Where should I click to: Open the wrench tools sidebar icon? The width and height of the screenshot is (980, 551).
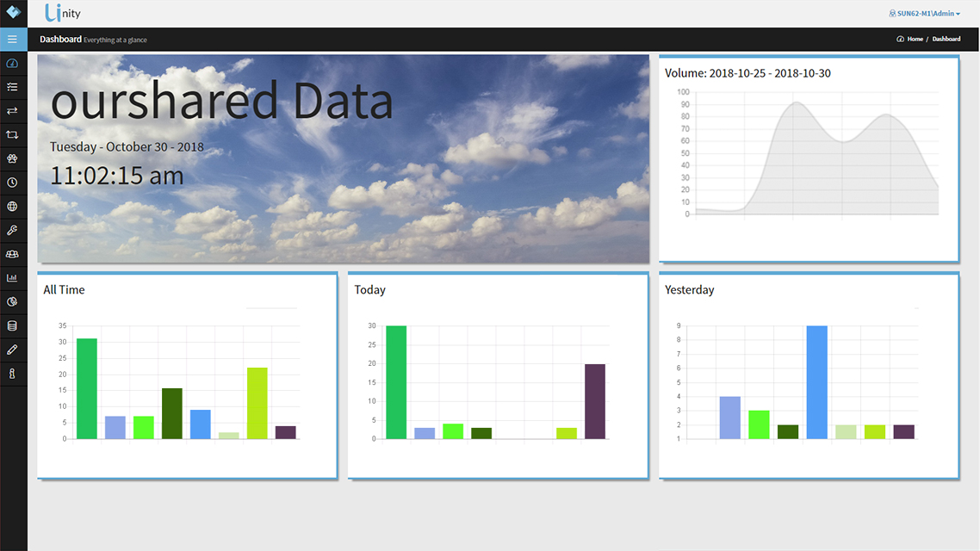12,230
